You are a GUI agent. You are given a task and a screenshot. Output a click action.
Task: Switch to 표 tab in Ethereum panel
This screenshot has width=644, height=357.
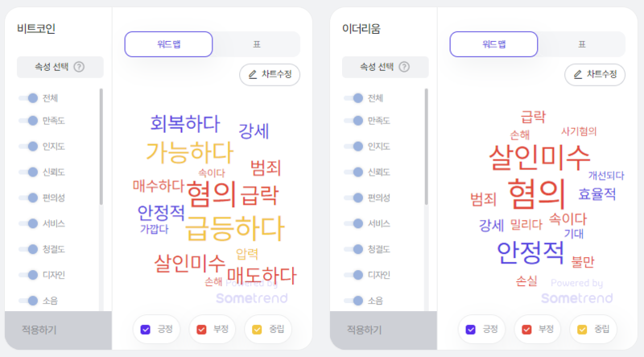(582, 44)
